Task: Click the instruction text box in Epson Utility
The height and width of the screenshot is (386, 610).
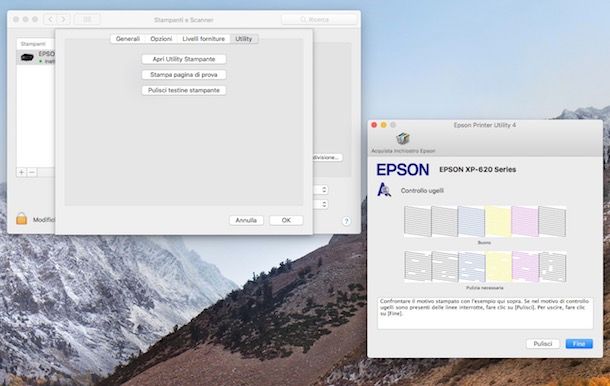Action: [485, 313]
